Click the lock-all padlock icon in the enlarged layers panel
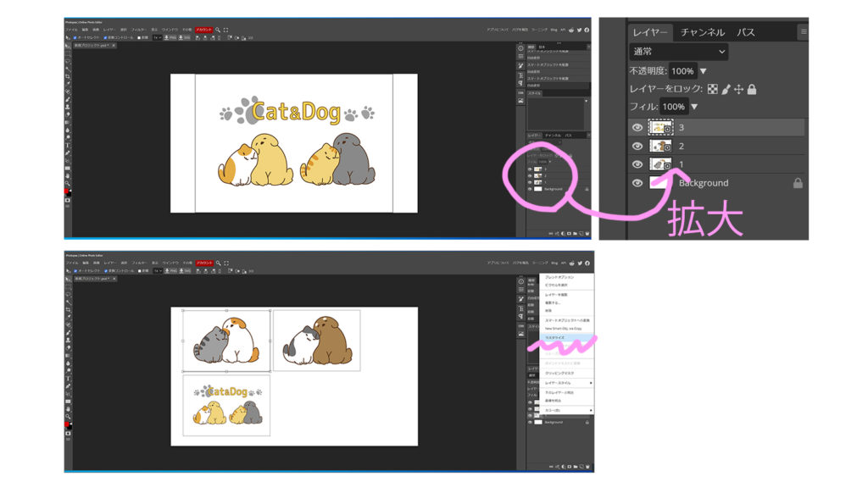The height and width of the screenshot is (488, 868). coord(752,89)
